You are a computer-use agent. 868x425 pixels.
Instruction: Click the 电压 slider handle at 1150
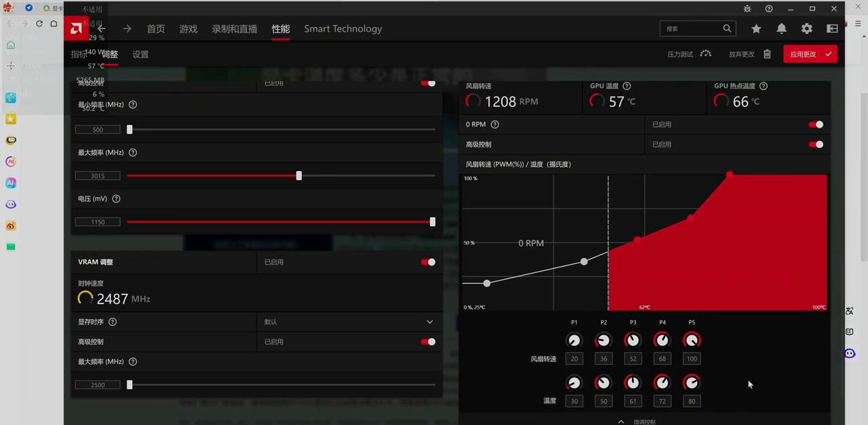coord(433,221)
